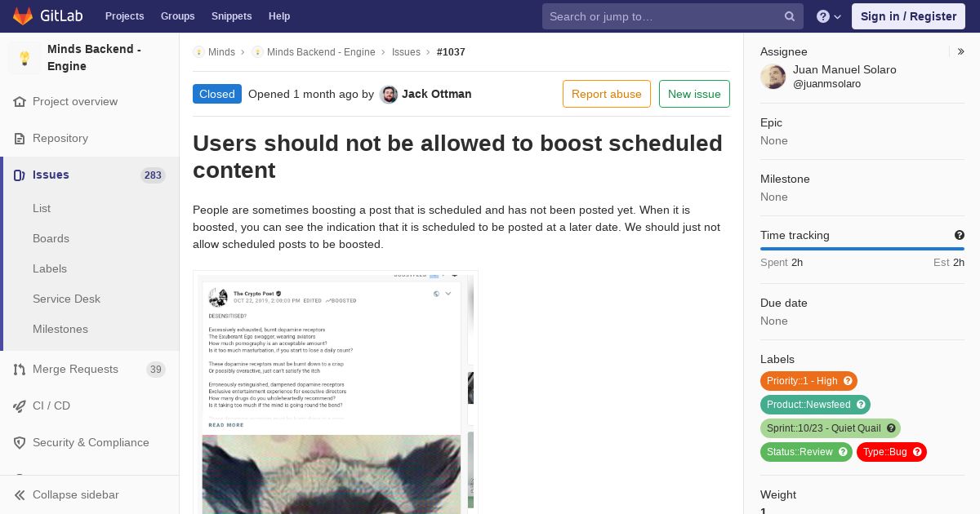
Task: Open assignee Juan Manuel Solaro profile
Action: point(844,70)
